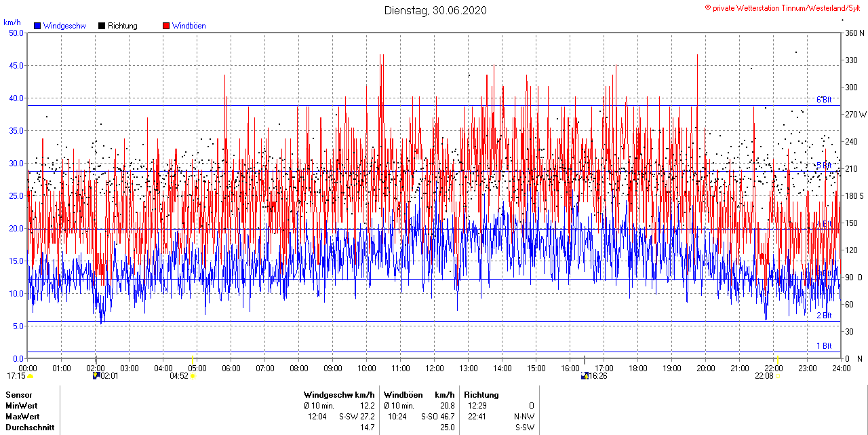Screen dimensions: 868x435
Task: Click the average gust value 25.0
Action: 446,428
